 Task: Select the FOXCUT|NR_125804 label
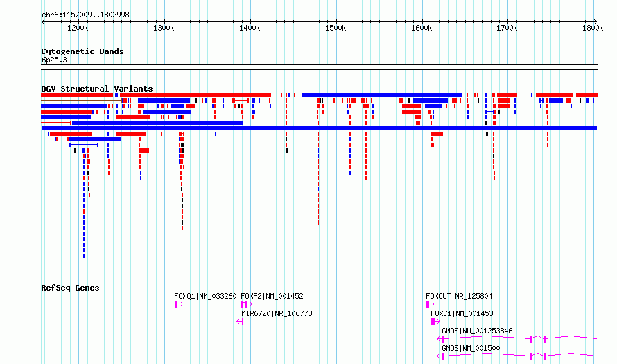pyautogui.click(x=459, y=296)
